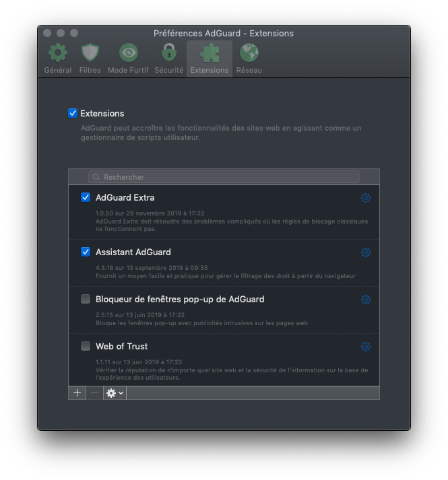Click version text 2.5.15 sur 13 juin 2019
Screen dimensions: 448x480
click(x=140, y=314)
